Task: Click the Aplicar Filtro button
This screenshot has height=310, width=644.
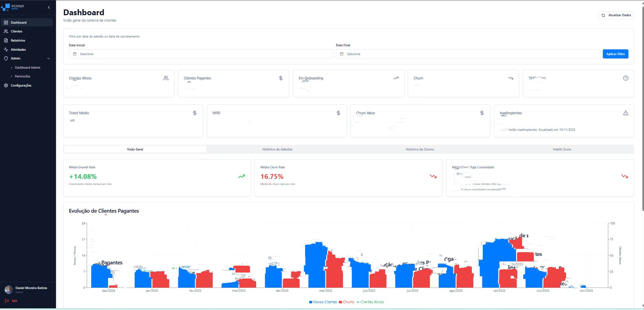Action: (x=615, y=54)
